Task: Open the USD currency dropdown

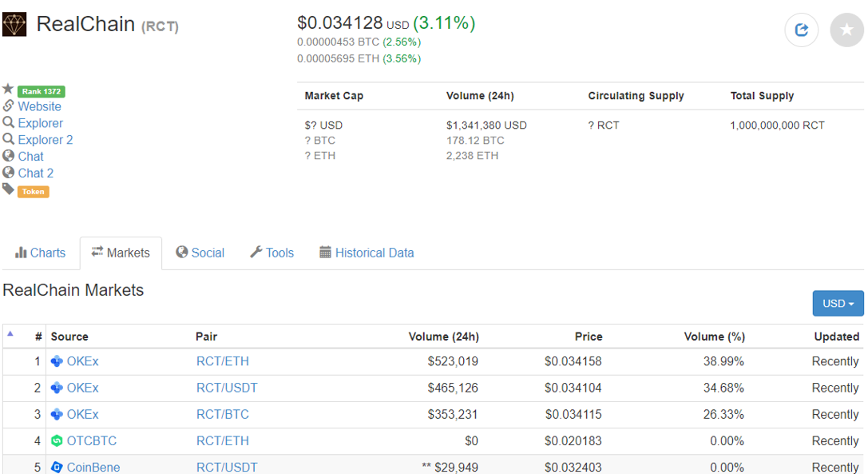Action: [838, 303]
